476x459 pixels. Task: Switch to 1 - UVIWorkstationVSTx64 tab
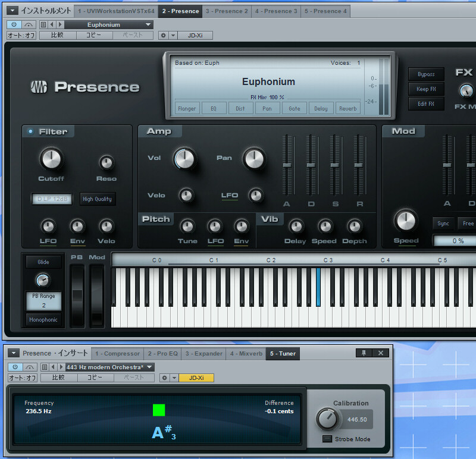click(116, 11)
